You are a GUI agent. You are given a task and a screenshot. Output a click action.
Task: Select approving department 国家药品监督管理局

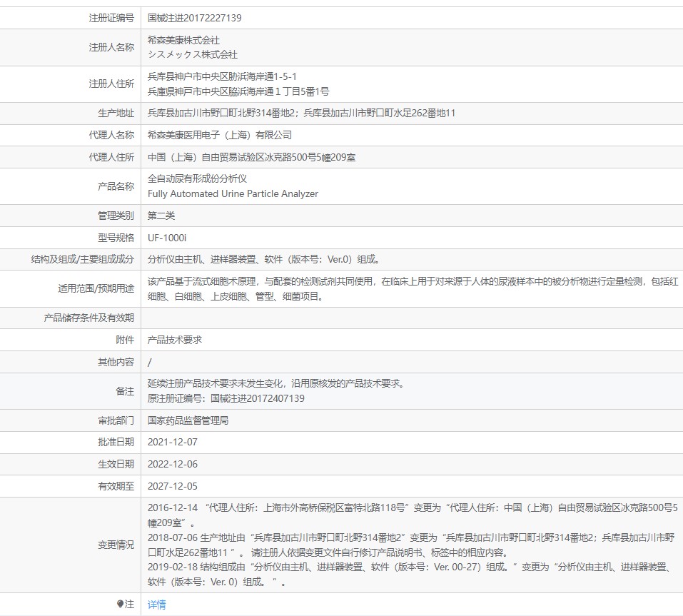click(188, 420)
